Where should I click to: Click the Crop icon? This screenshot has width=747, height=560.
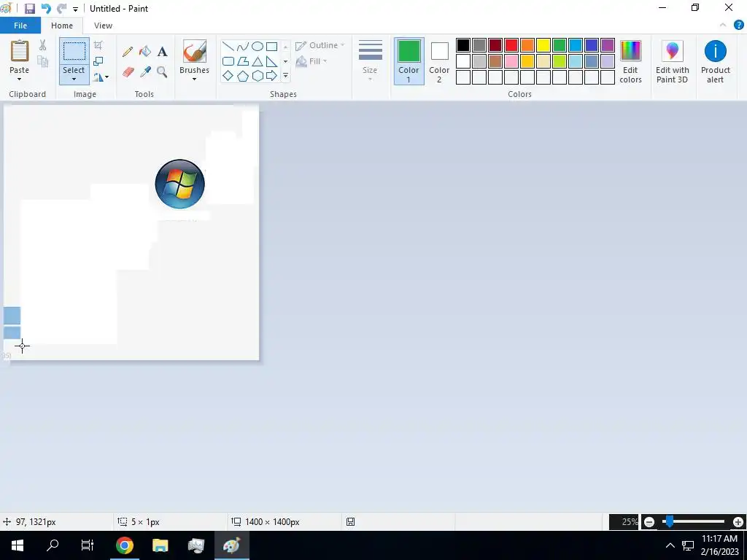pos(98,45)
